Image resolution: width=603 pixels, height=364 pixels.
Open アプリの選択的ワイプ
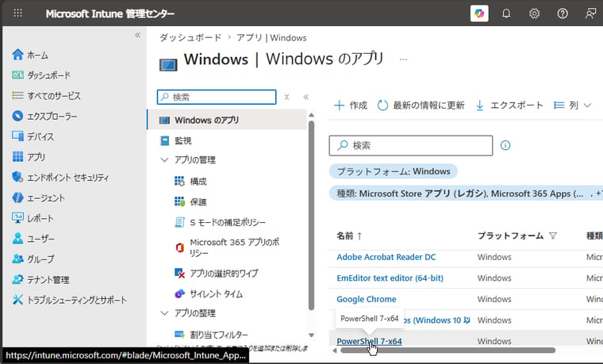[x=216, y=274]
